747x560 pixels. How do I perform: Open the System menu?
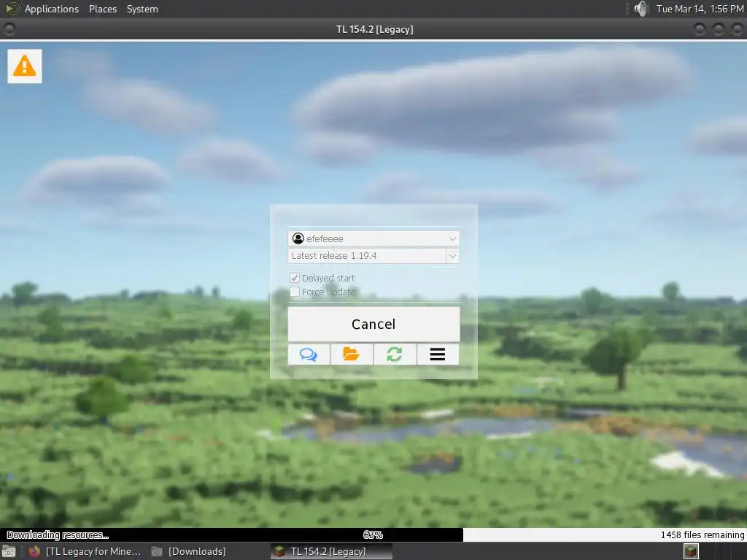[142, 9]
